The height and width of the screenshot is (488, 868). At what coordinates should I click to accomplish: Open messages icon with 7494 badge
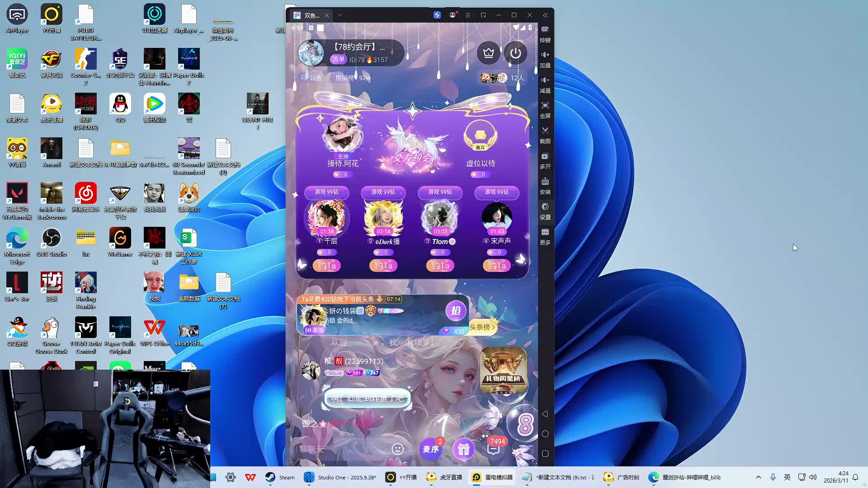tap(494, 449)
